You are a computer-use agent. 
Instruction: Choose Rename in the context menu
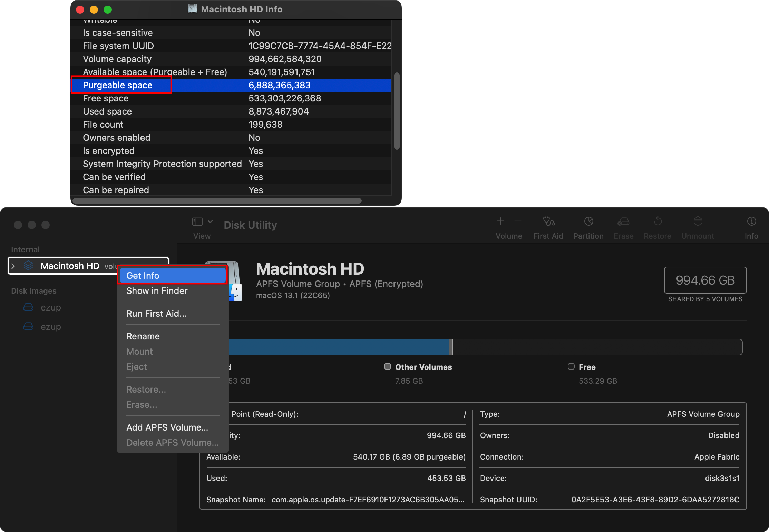point(173,336)
